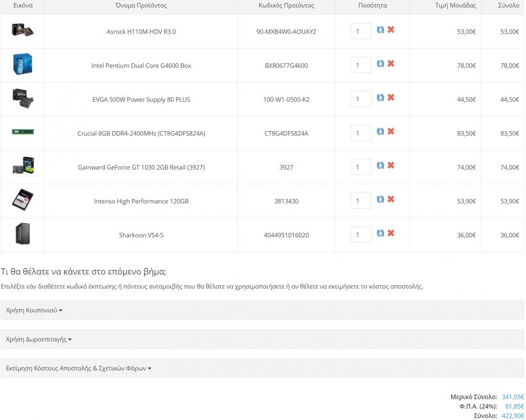
Task: Click quantity field for Crucial 8GB DDR4
Action: (x=361, y=133)
